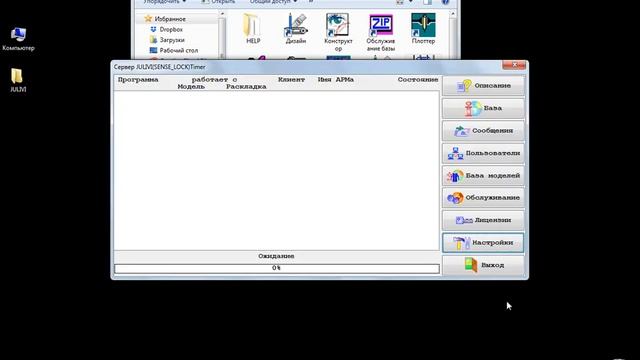Select the Компьютер desktop icon

[18, 39]
